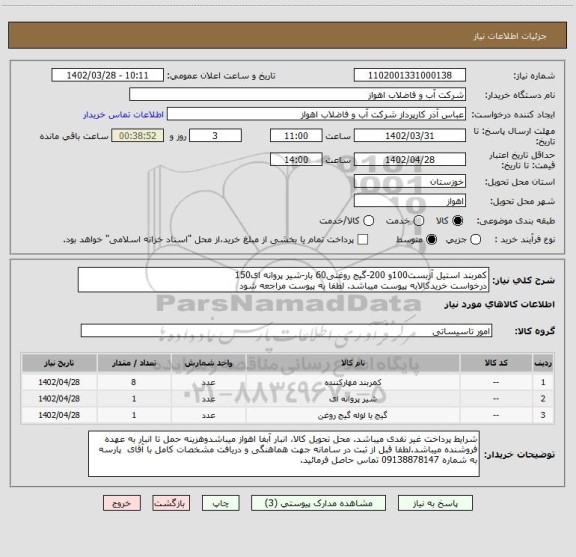This screenshot has width=576, height=557.
Task: Select the 'کالا' radio button
Action: click(458, 221)
